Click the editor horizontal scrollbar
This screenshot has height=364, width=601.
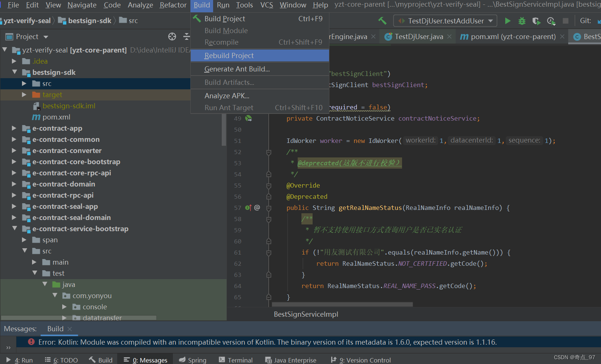click(342, 304)
